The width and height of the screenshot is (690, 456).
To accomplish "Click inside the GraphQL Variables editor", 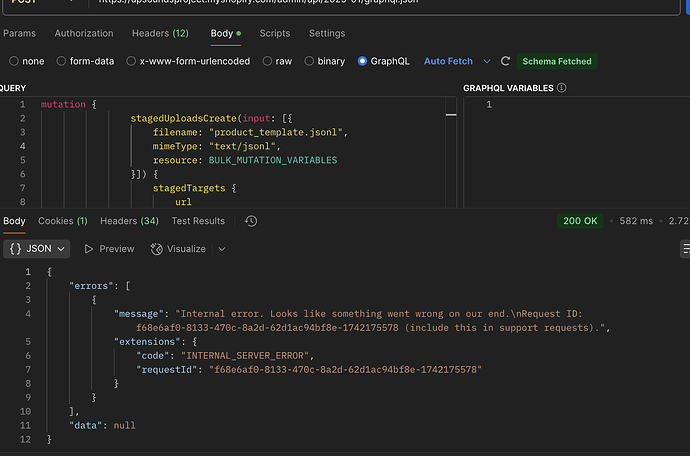I will pos(590,150).
